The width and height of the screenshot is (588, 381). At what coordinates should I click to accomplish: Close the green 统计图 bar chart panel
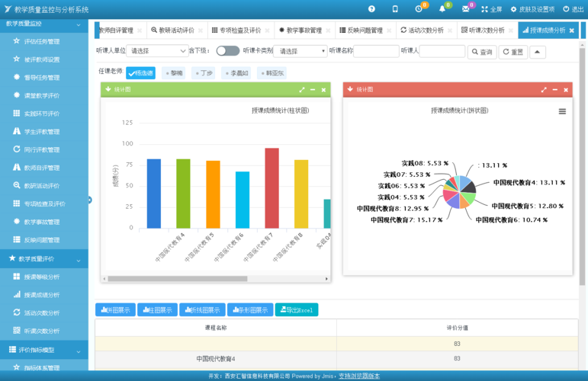tap(323, 90)
